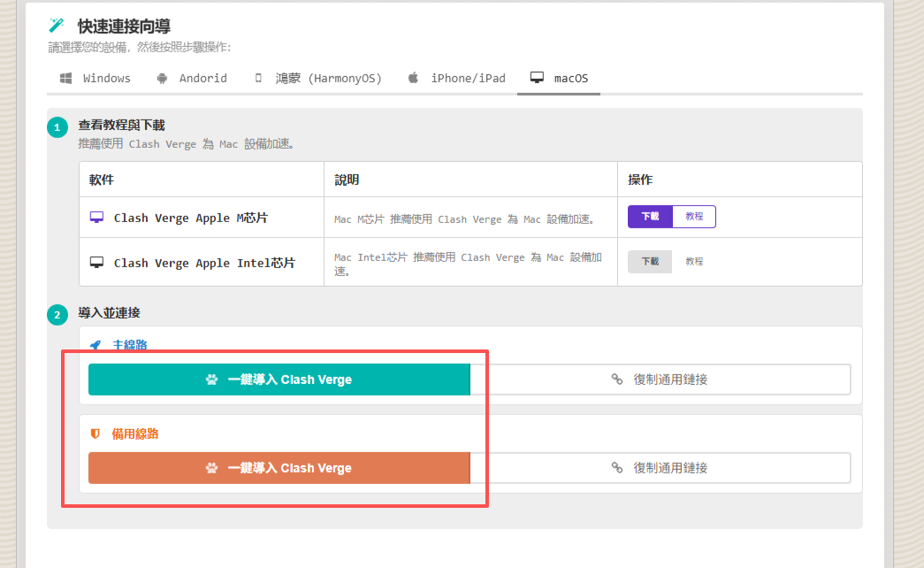The width and height of the screenshot is (924, 568).
Task: Click the monitor icon beside Clash Verge Apple M芯片
Action: 97,218
